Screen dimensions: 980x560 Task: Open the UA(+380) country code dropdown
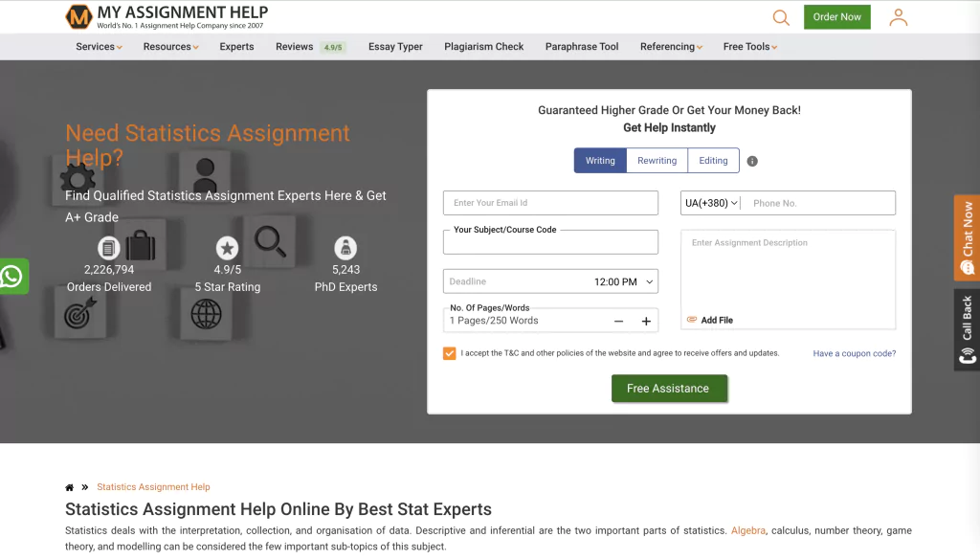711,203
